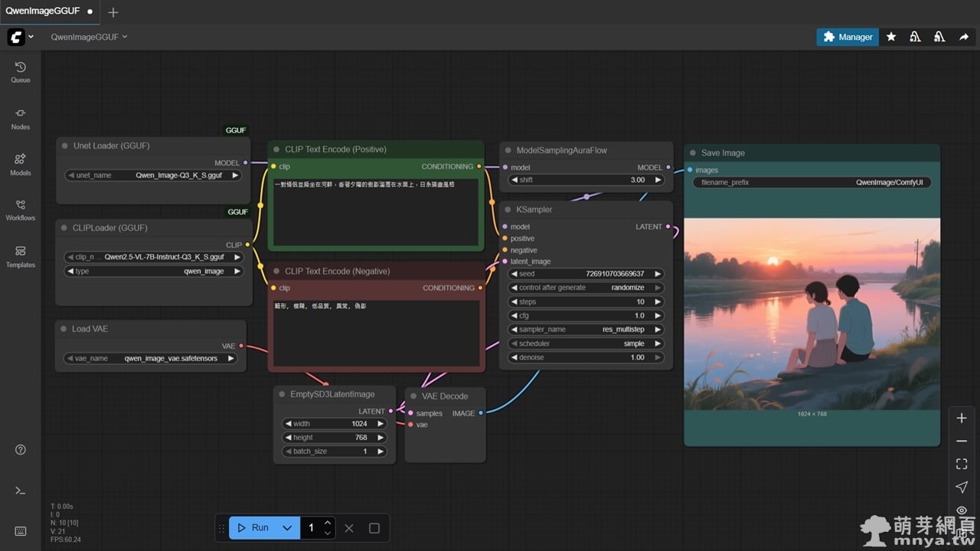
Task: Open the Models sidebar panel
Action: [21, 164]
